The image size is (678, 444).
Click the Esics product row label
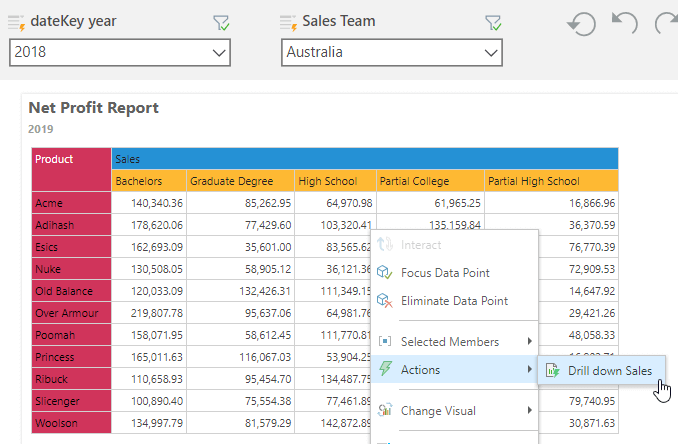coord(71,247)
